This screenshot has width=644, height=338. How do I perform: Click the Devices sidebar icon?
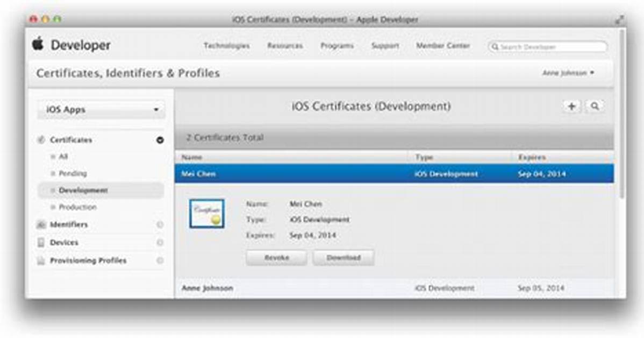coord(41,242)
